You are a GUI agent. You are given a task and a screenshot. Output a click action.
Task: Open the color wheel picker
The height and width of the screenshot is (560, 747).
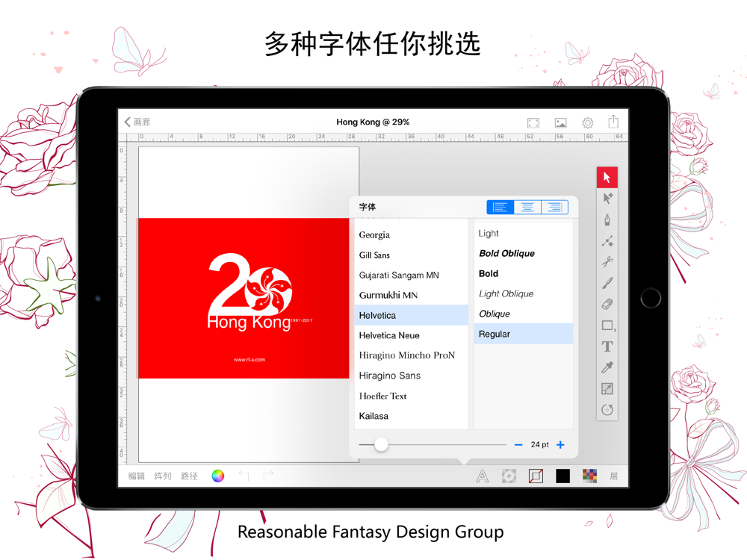coord(217,476)
